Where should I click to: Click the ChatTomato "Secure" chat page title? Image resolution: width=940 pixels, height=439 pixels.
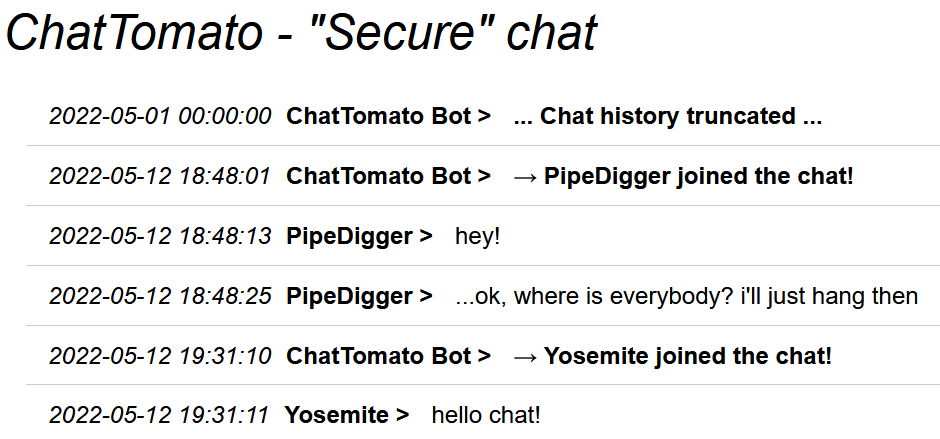pyautogui.click(x=302, y=32)
